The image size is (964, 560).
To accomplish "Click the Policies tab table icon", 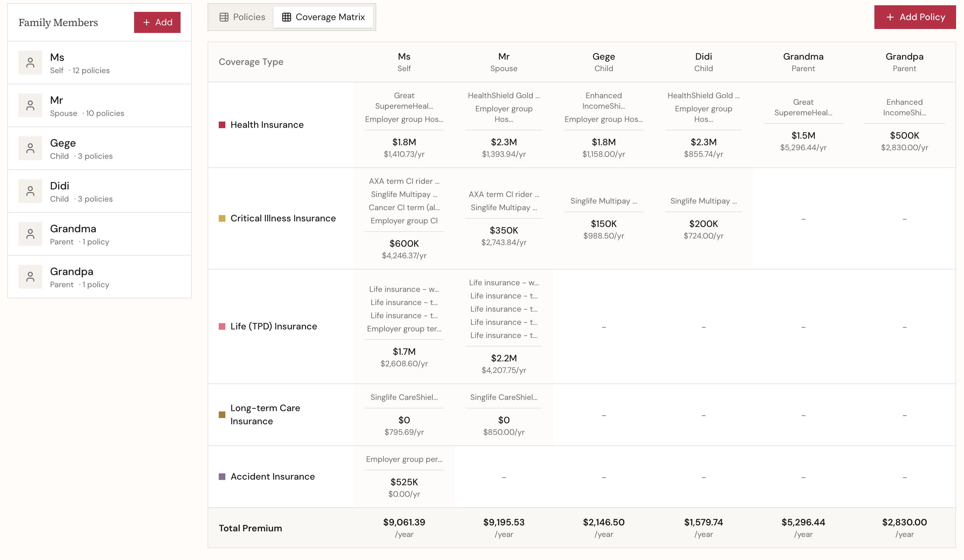I will pyautogui.click(x=224, y=17).
